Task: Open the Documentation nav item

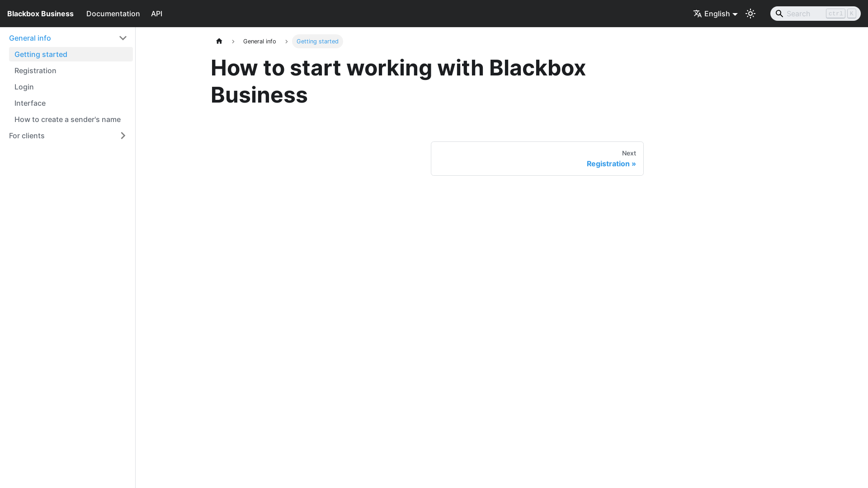Action: (113, 14)
